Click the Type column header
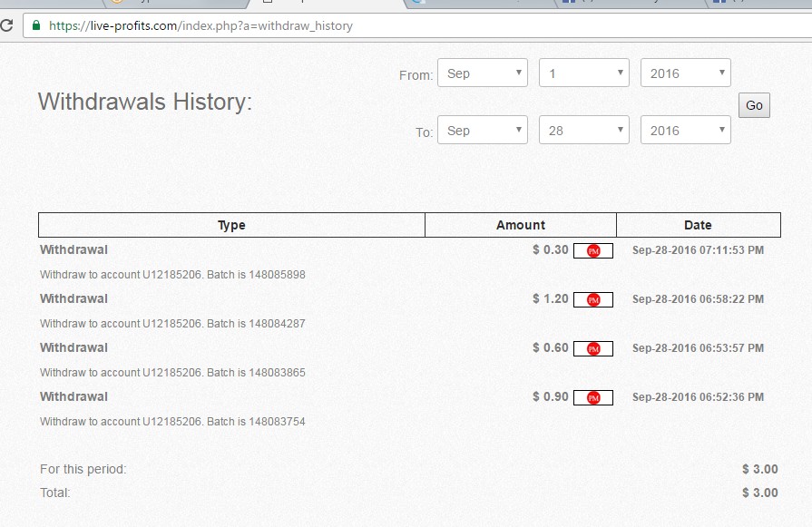This screenshot has height=527, width=812. coord(231,225)
